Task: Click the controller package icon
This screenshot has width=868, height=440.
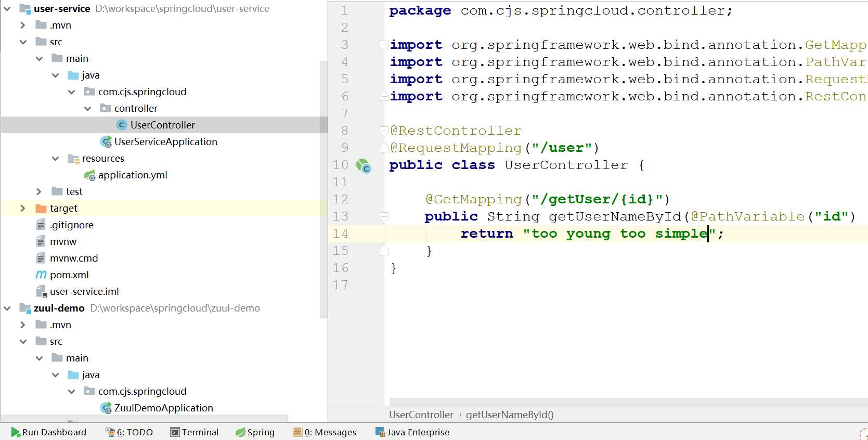Action: pyautogui.click(x=106, y=108)
